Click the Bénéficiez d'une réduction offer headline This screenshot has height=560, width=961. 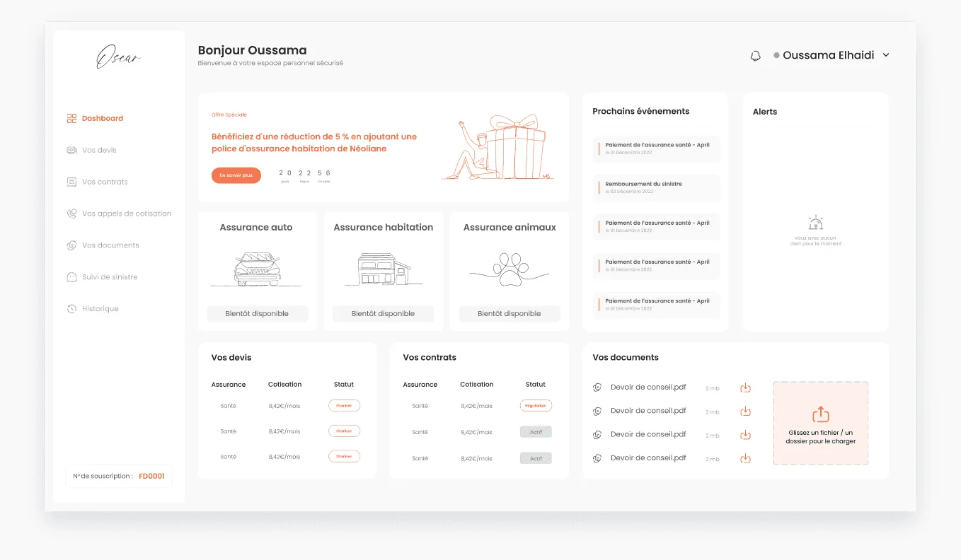(314, 143)
